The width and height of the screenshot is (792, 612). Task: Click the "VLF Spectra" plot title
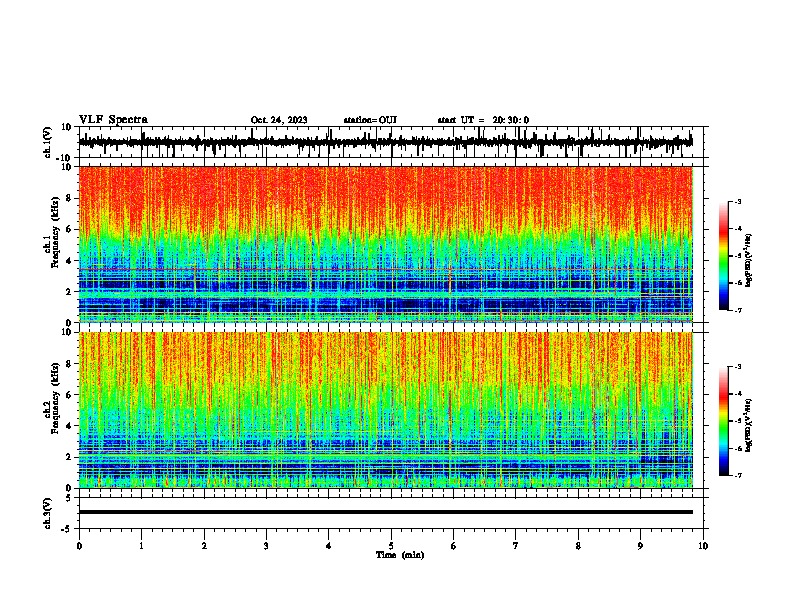click(x=114, y=120)
